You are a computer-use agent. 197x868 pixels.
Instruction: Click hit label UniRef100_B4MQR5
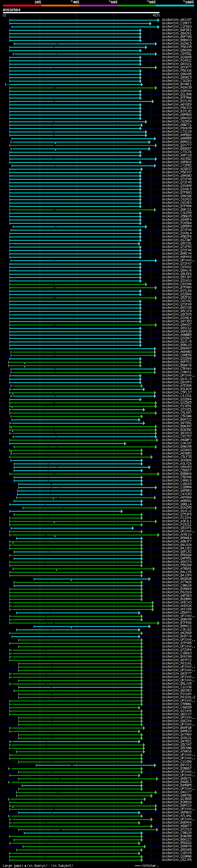[177, 786]
